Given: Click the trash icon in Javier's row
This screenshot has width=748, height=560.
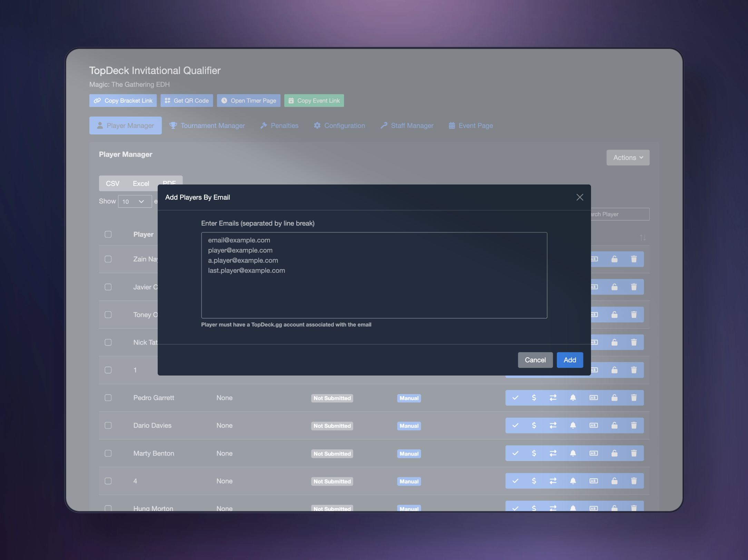Looking at the screenshot, I should pyautogui.click(x=634, y=287).
